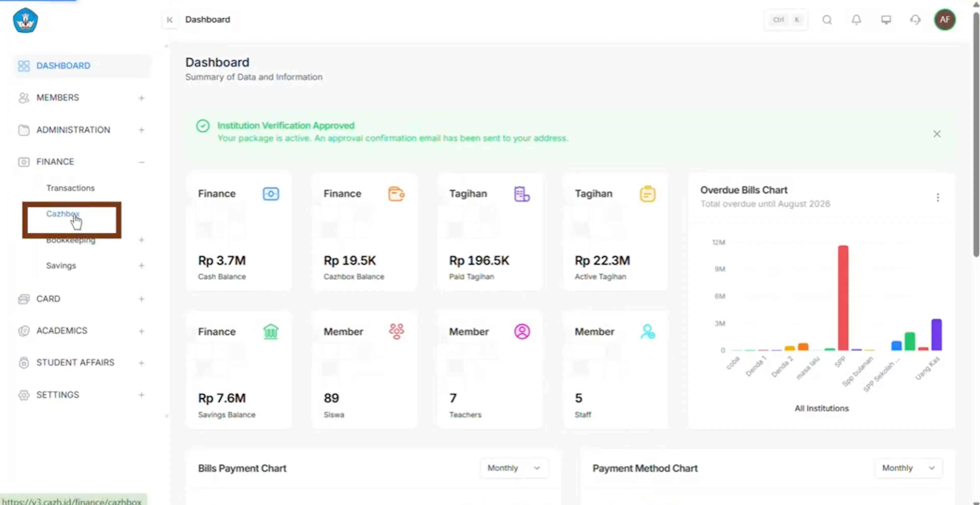Open Monthly dropdown on Payment Method Chart
Viewport: 980px width, 505px height.
click(909, 468)
